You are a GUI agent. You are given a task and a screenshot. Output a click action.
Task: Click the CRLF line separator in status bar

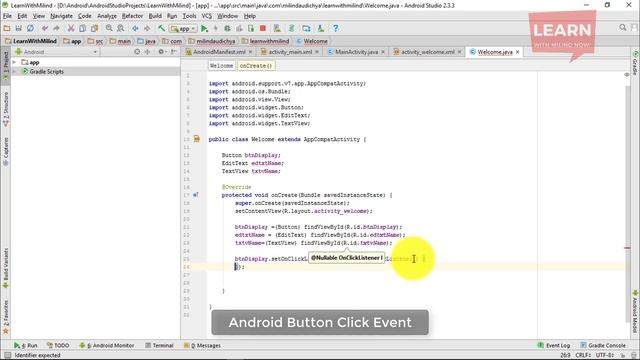[x=583, y=355]
